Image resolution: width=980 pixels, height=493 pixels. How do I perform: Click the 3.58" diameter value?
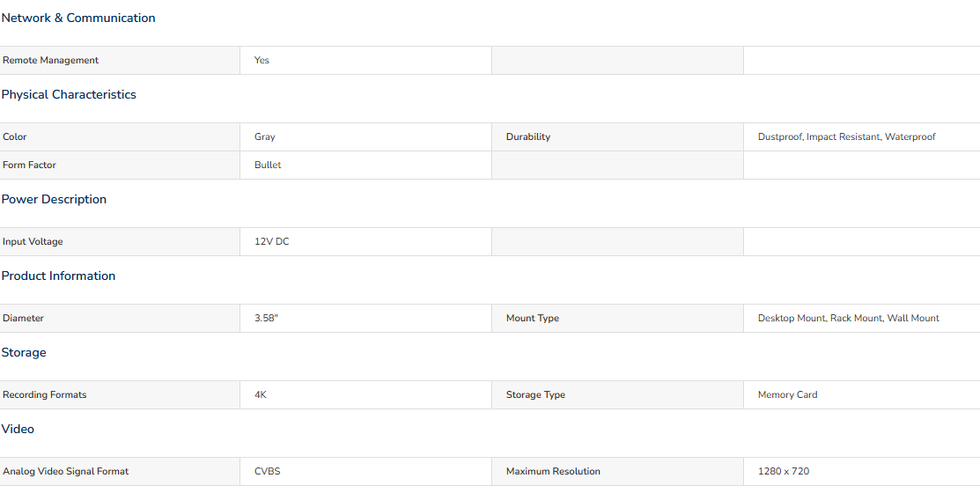tap(266, 318)
